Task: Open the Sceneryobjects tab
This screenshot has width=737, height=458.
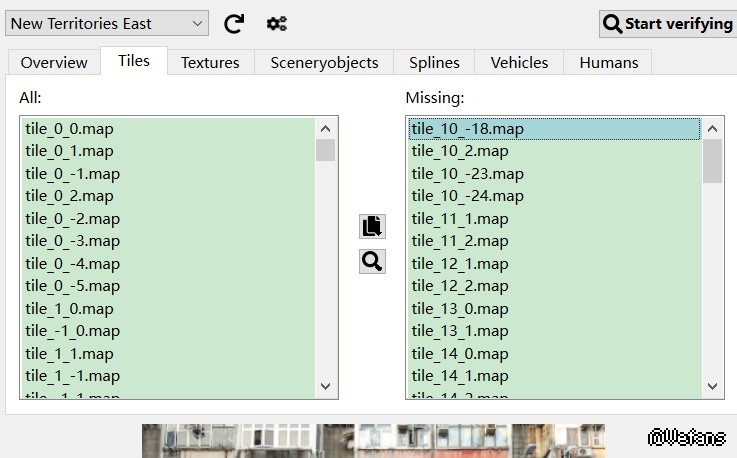Action: click(324, 62)
